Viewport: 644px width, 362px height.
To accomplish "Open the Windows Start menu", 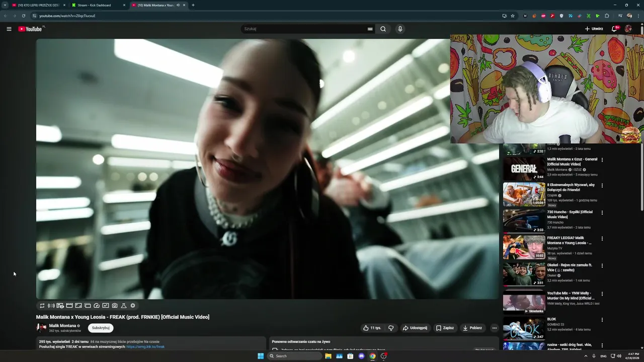I will [x=261, y=356].
